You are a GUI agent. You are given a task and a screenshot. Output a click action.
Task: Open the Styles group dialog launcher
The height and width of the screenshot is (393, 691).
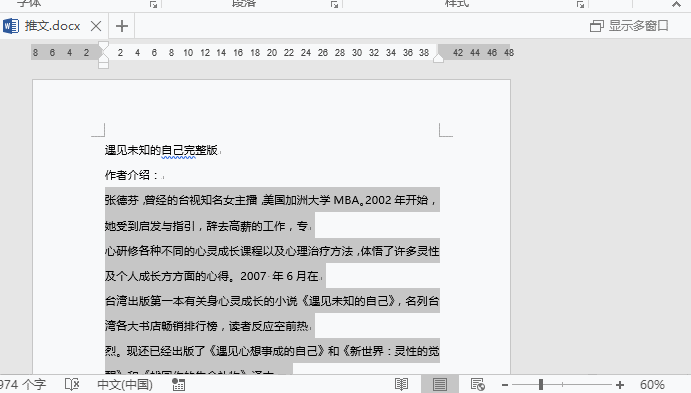[580, 4]
